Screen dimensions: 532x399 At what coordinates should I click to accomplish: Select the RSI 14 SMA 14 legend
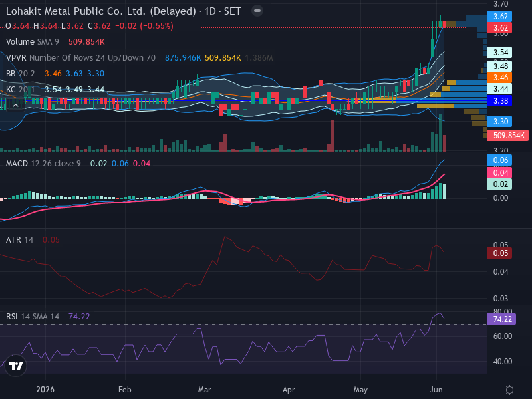pyautogui.click(x=32, y=317)
